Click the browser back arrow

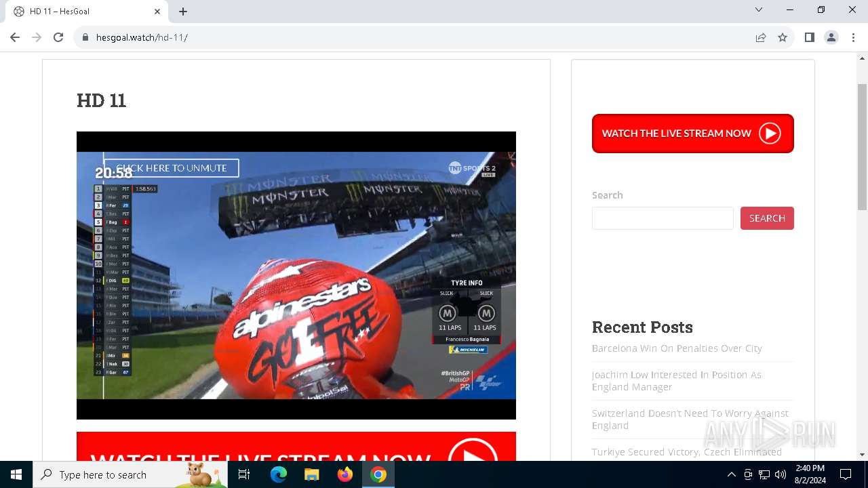pos(15,37)
